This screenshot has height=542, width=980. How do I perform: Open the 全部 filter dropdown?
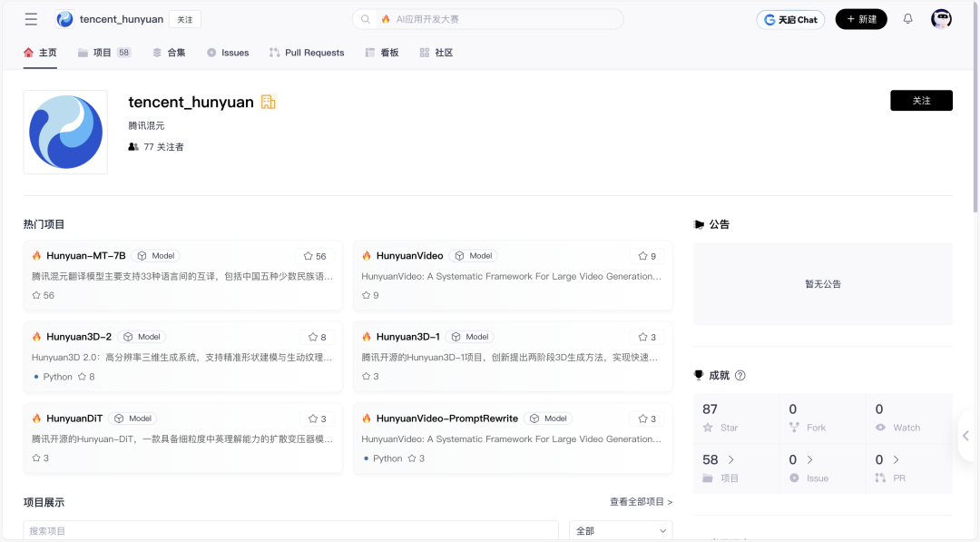click(621, 531)
